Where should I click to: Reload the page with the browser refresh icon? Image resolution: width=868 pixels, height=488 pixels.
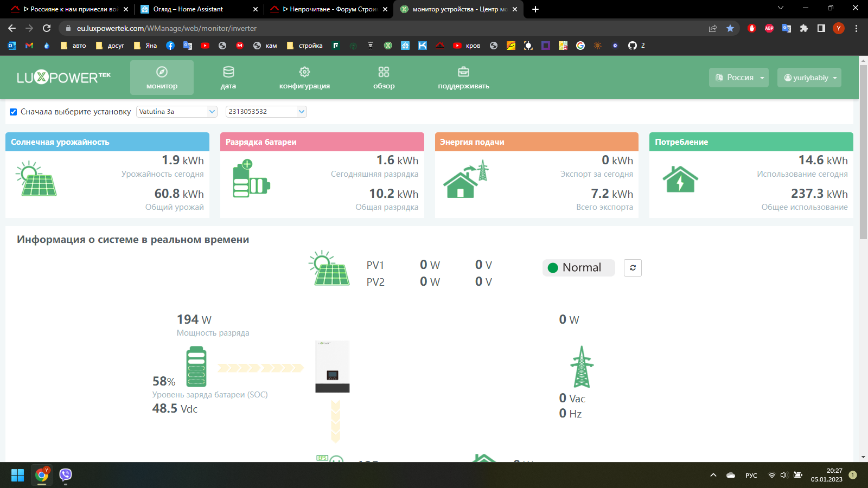(x=47, y=28)
